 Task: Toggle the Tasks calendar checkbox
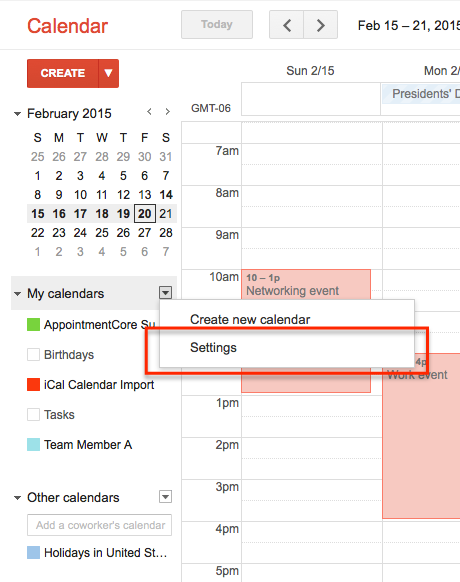[x=33, y=414]
